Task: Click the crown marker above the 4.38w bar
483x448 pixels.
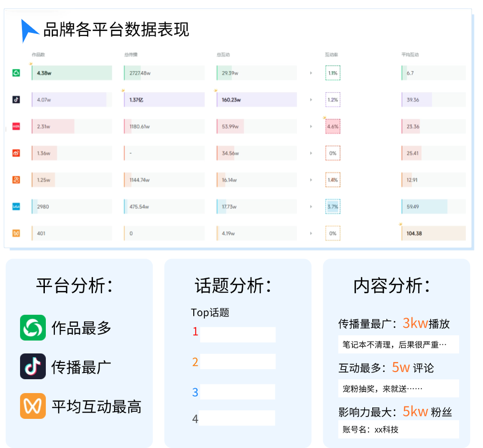Action: click(31, 64)
